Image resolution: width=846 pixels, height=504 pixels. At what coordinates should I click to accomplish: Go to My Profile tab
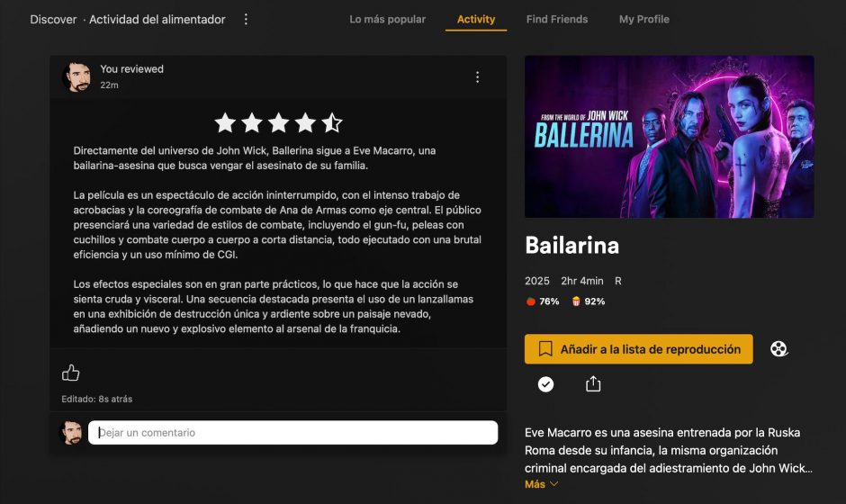[644, 20]
